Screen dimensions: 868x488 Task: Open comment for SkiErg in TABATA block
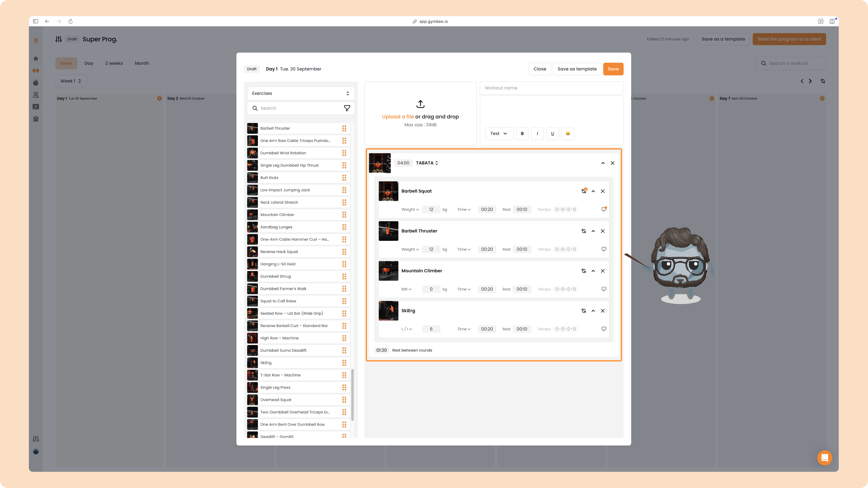[x=604, y=329]
